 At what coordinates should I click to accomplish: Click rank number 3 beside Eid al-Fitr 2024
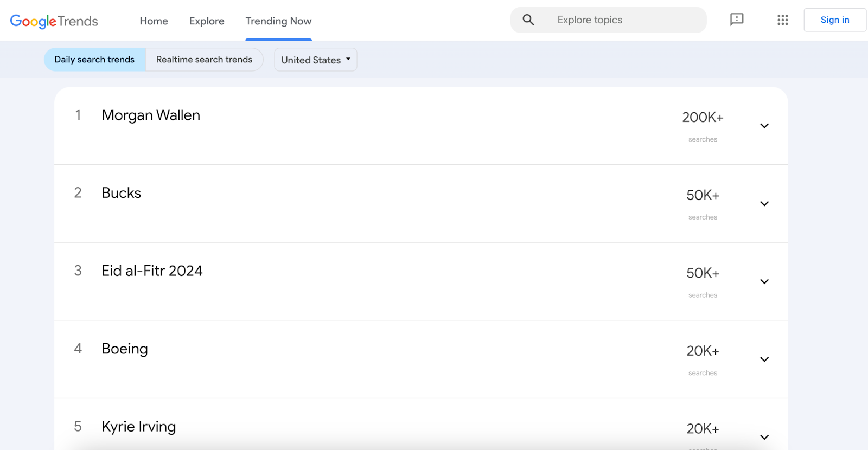point(78,271)
